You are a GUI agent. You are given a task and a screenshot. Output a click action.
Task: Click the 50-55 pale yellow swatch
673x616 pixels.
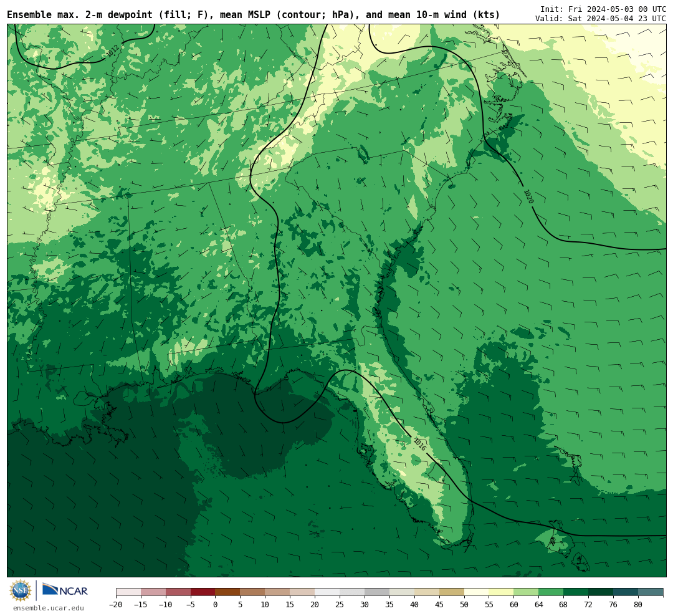point(477,593)
